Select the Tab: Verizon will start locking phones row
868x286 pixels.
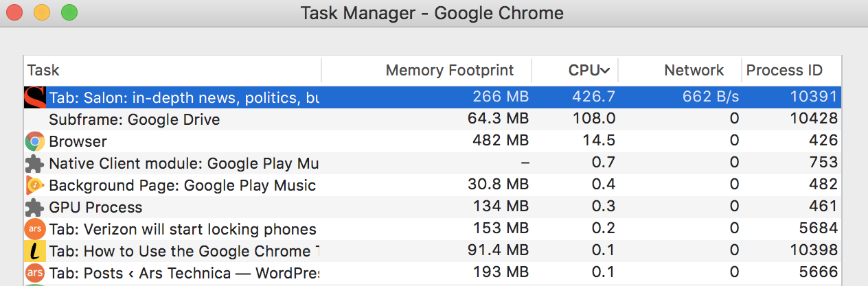click(433, 229)
